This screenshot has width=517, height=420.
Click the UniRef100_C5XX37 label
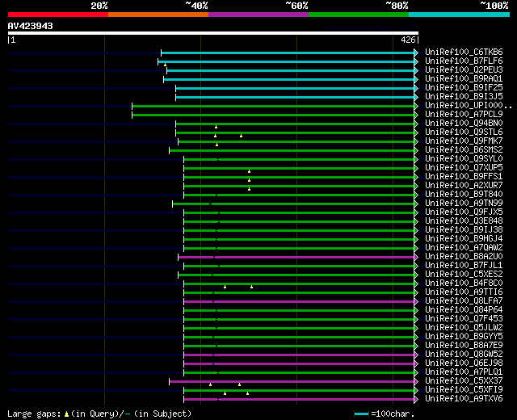point(464,381)
